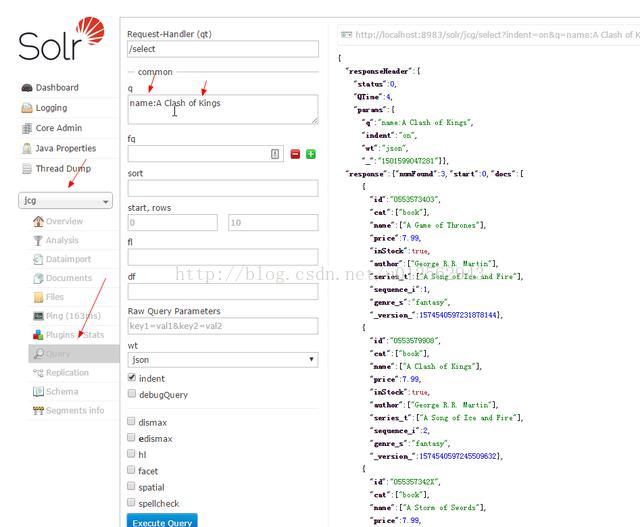Click the Execute Query button
Viewport: 640px width, 527px height.
[162, 520]
